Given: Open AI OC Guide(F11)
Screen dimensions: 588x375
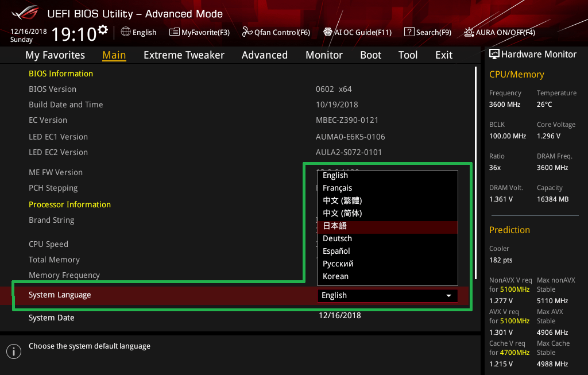Looking at the screenshot, I should point(357,32).
